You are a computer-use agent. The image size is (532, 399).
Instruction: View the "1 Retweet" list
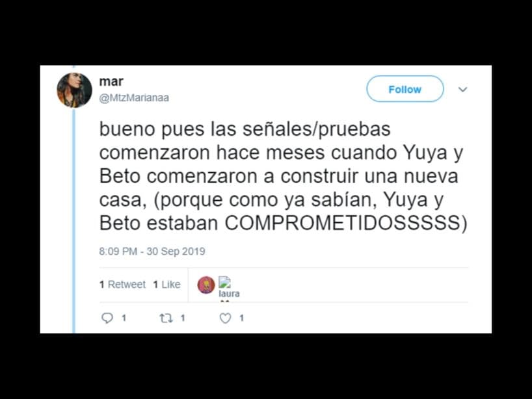[x=122, y=284]
